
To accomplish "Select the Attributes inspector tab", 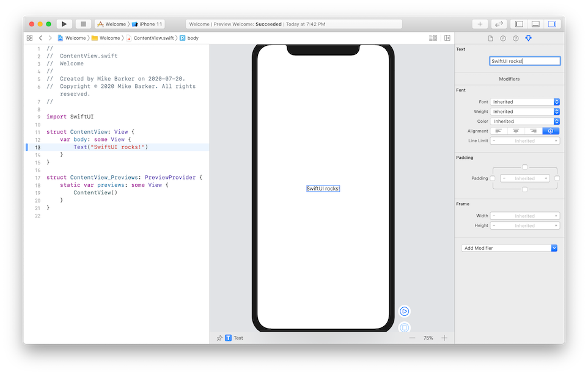I will (528, 38).
